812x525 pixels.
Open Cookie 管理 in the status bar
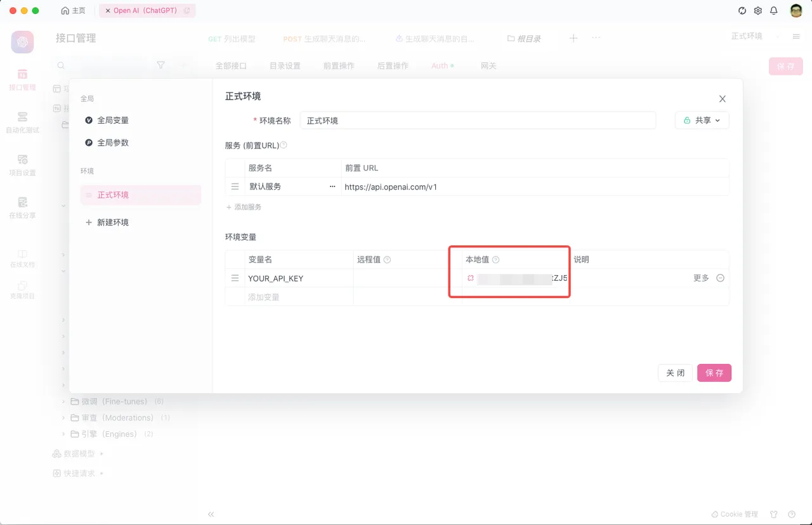[735, 514]
